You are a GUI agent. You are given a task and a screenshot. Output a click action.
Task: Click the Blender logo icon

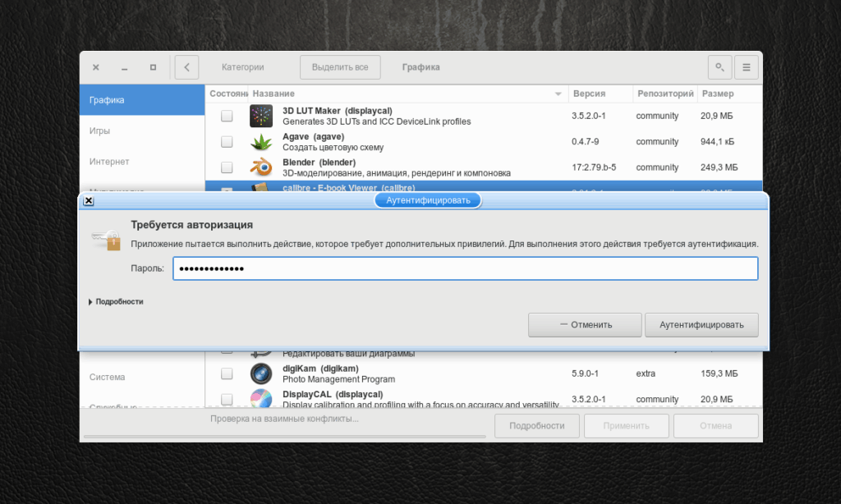[261, 167]
